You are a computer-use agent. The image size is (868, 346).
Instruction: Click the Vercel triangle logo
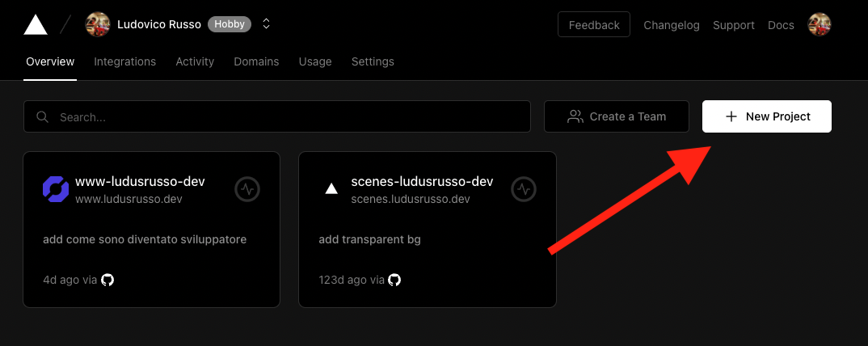(36, 25)
